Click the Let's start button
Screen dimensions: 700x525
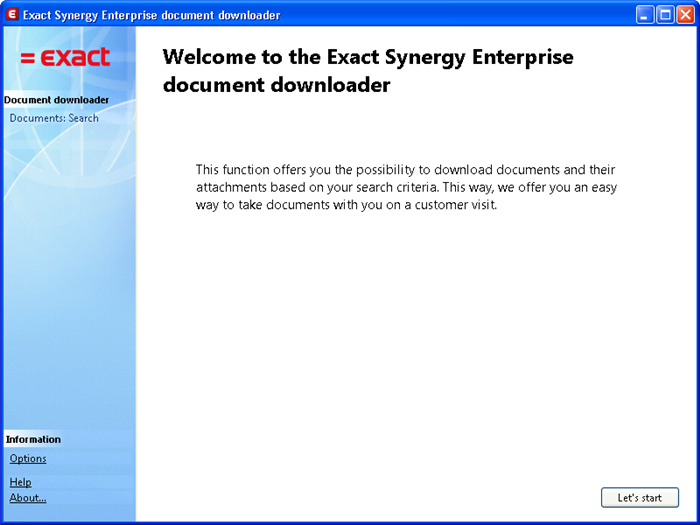click(x=640, y=497)
